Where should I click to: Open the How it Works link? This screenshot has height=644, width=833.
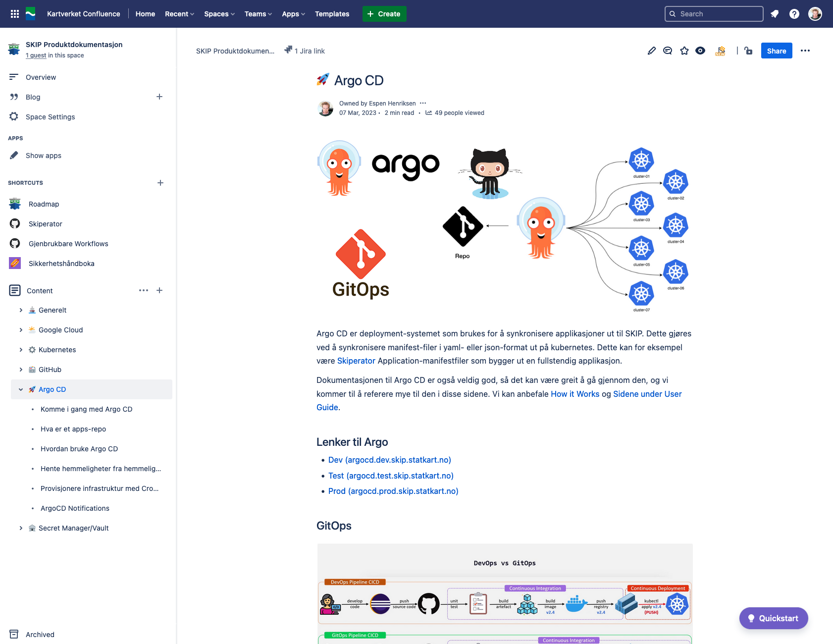[x=575, y=394]
